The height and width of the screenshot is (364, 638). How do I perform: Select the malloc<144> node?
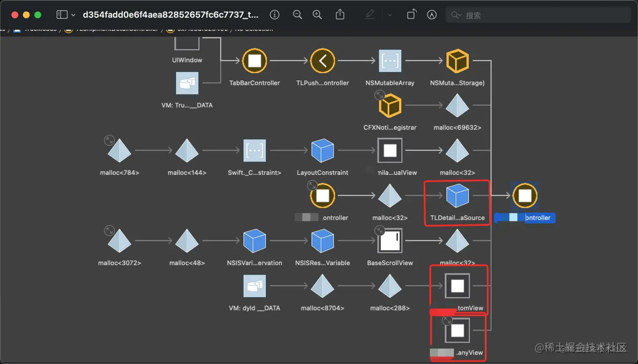pyautogui.click(x=187, y=151)
